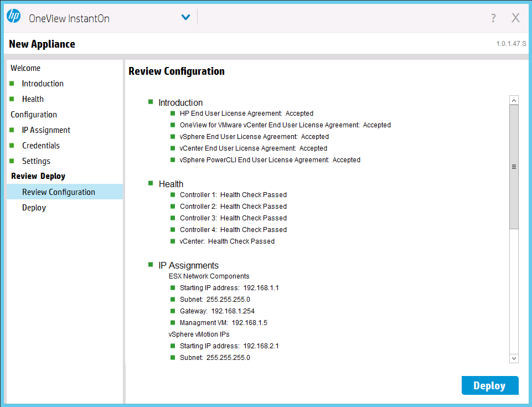Open the help question mark icon
The image size is (532, 407).
[493, 18]
